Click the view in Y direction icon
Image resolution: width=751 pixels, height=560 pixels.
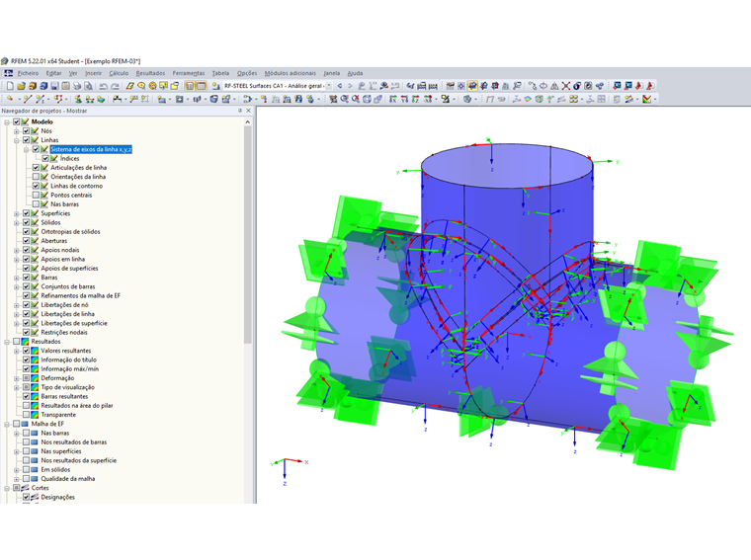coord(404,99)
